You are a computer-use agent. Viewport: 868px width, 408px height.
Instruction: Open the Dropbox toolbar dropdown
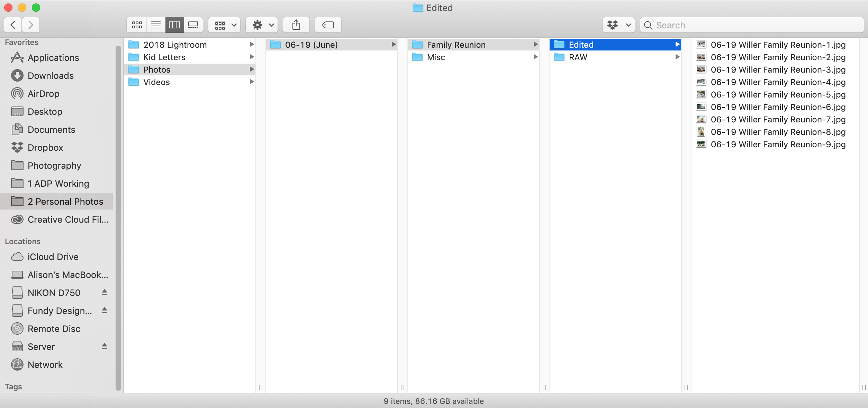coord(619,25)
